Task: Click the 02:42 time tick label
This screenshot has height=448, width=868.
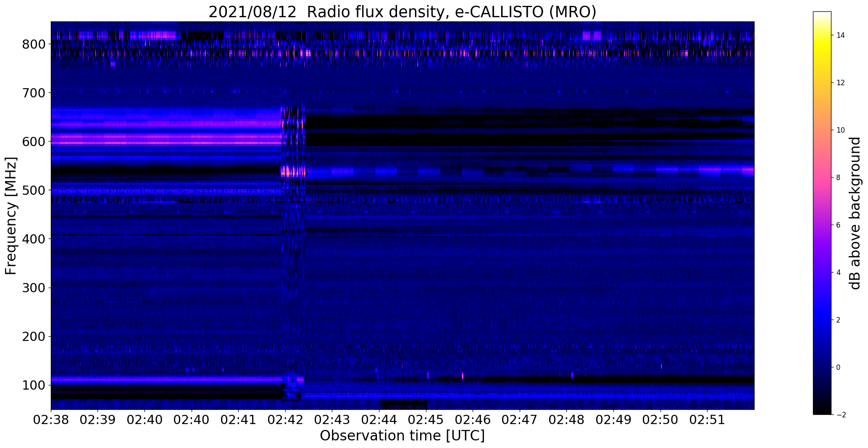Action: (285, 420)
